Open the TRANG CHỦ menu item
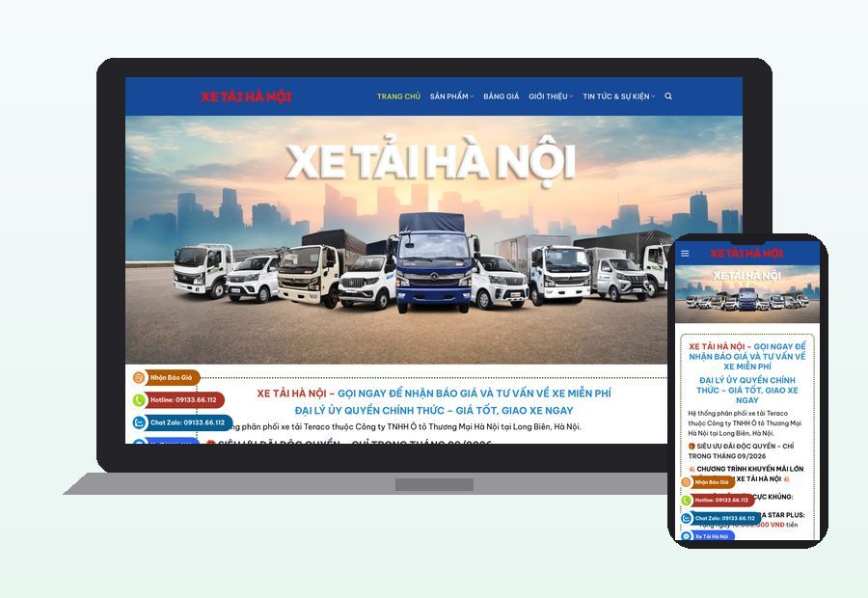Screen dimensions: 868x598 coord(398,96)
